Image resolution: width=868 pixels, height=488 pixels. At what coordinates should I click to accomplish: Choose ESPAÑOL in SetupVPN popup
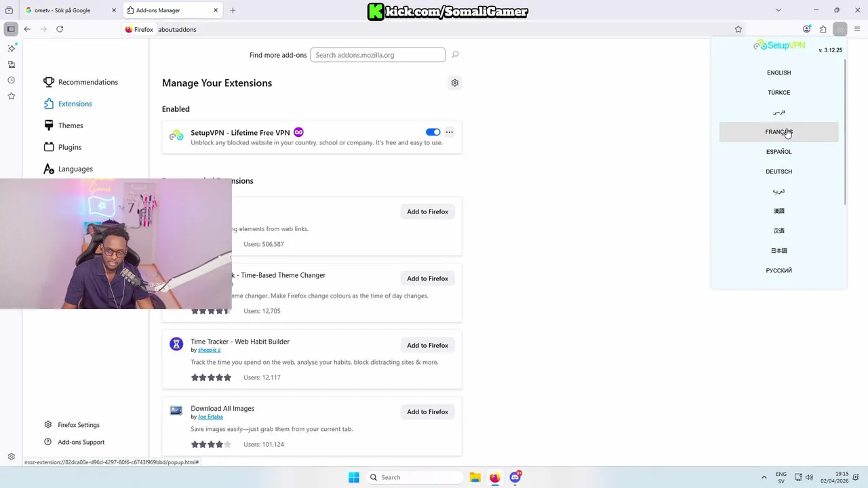point(778,152)
